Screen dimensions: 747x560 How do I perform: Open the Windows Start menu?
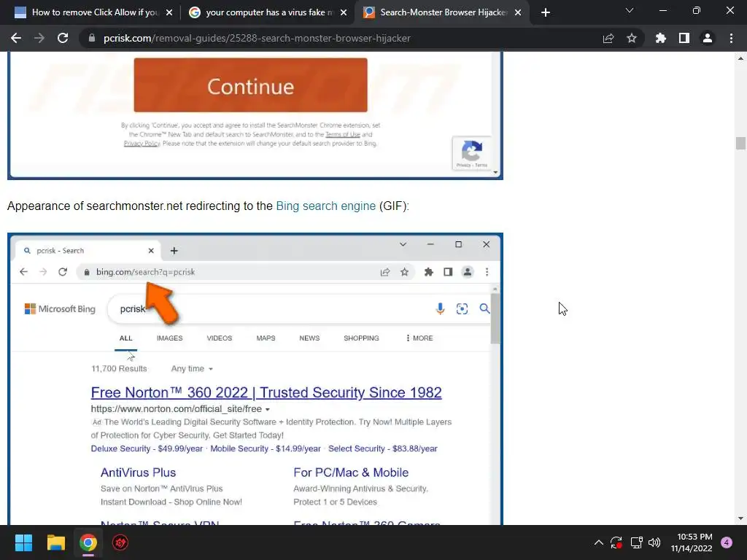click(23, 542)
